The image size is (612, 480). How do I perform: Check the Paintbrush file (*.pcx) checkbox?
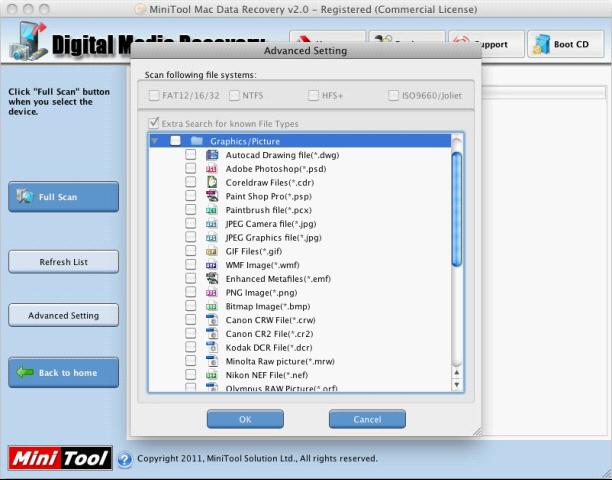(190, 210)
